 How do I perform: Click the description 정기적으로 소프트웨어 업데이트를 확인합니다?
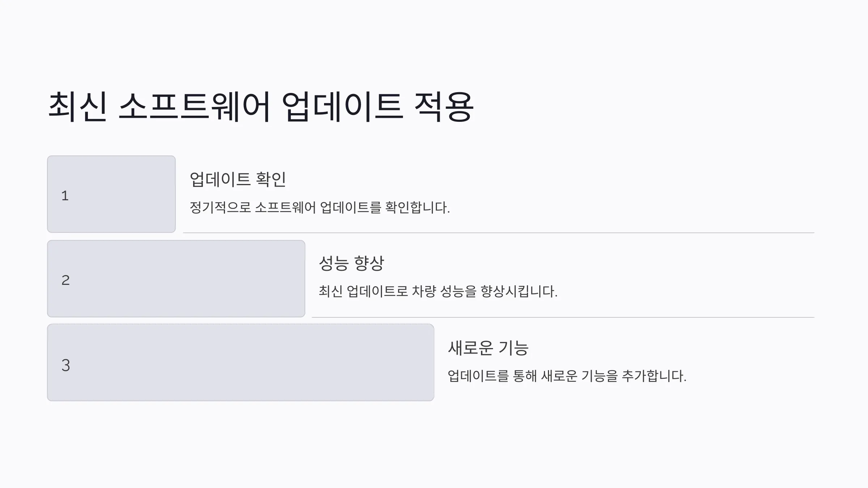coord(320,207)
